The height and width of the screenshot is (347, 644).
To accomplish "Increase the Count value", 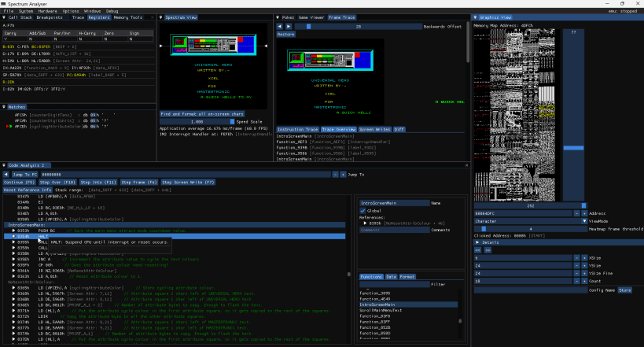I will pyautogui.click(x=584, y=281).
